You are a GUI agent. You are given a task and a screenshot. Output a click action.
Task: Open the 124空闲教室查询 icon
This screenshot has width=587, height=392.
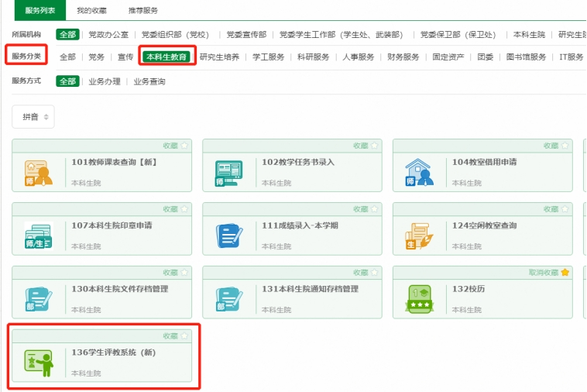(x=419, y=236)
